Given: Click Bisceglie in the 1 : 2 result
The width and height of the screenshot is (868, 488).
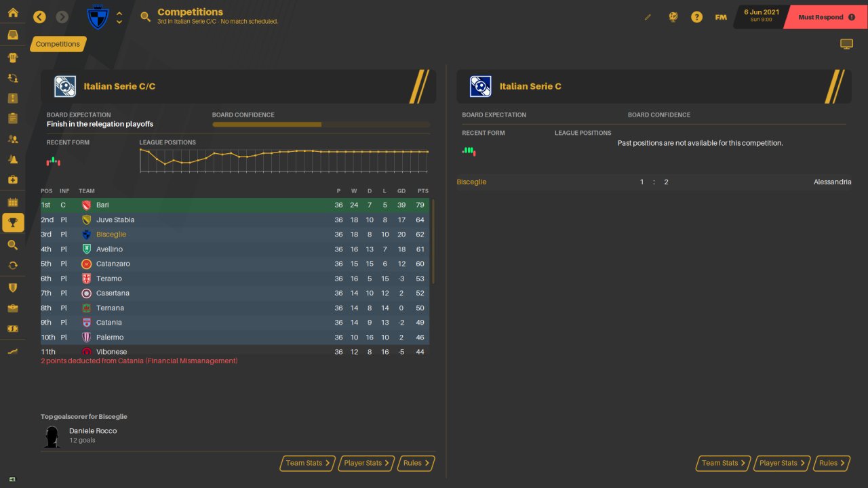Looking at the screenshot, I should 471,182.
